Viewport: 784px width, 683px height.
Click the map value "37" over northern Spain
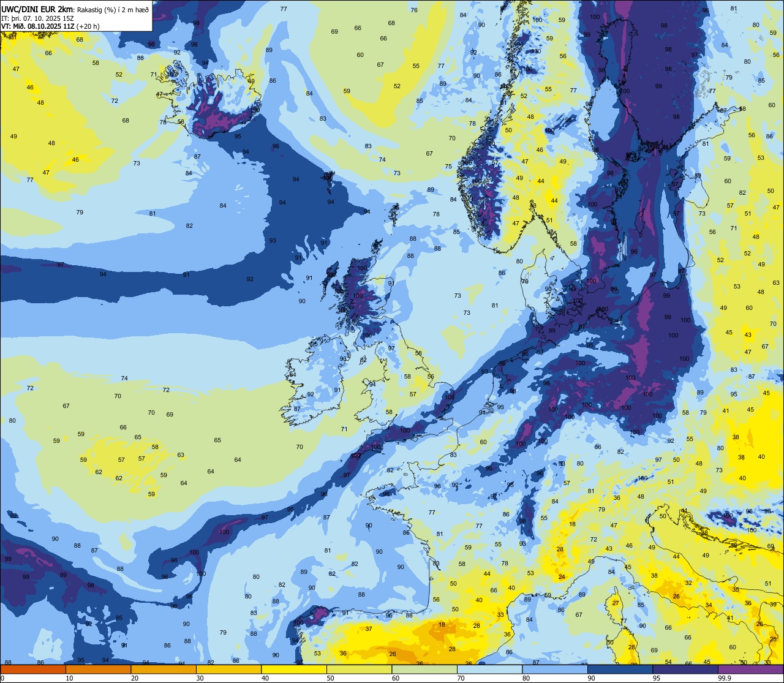click(369, 628)
